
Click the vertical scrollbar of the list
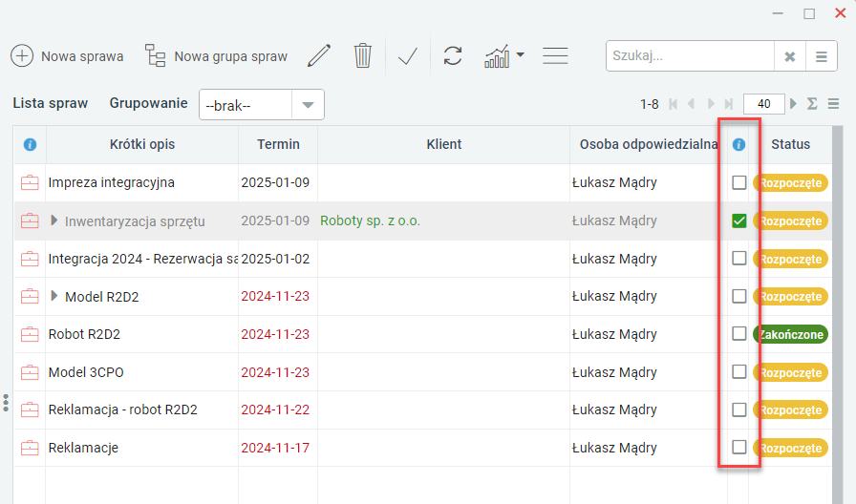point(838,315)
